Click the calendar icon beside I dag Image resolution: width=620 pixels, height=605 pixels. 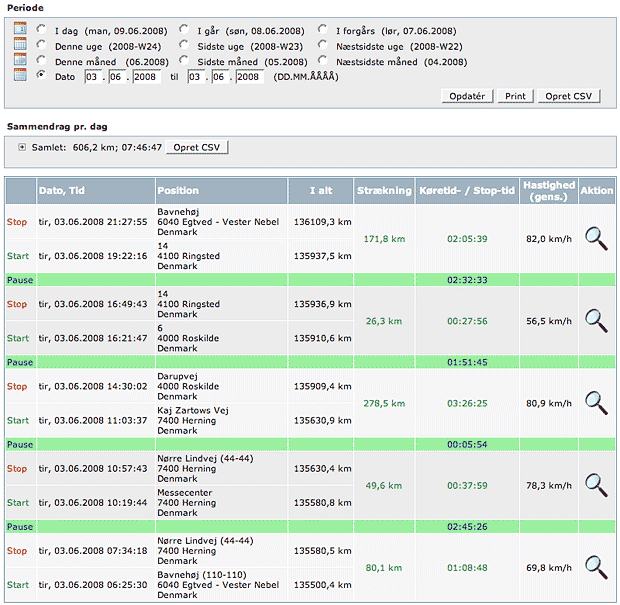click(x=20, y=28)
